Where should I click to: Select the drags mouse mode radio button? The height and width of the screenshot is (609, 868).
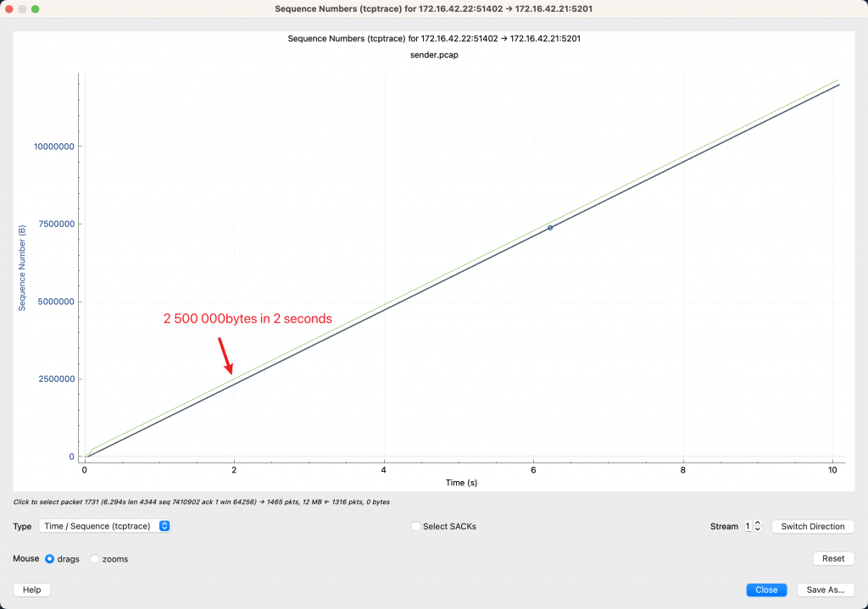click(49, 559)
